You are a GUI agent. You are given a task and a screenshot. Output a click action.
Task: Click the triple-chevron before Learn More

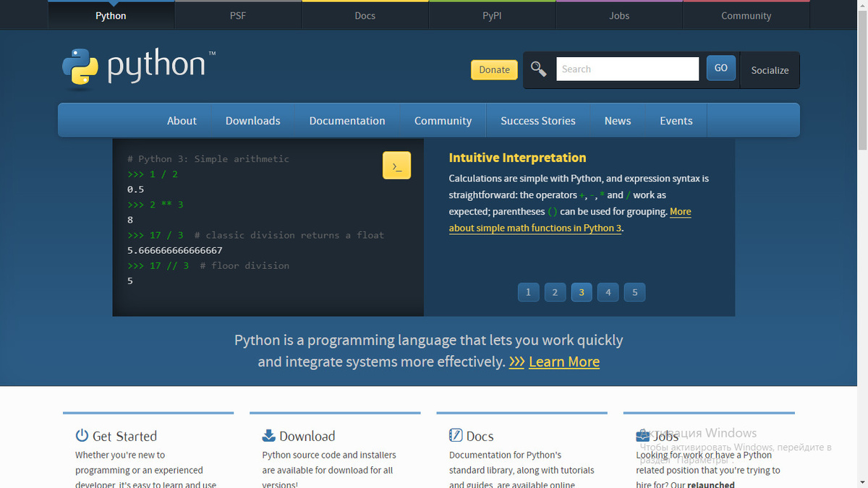tap(516, 361)
